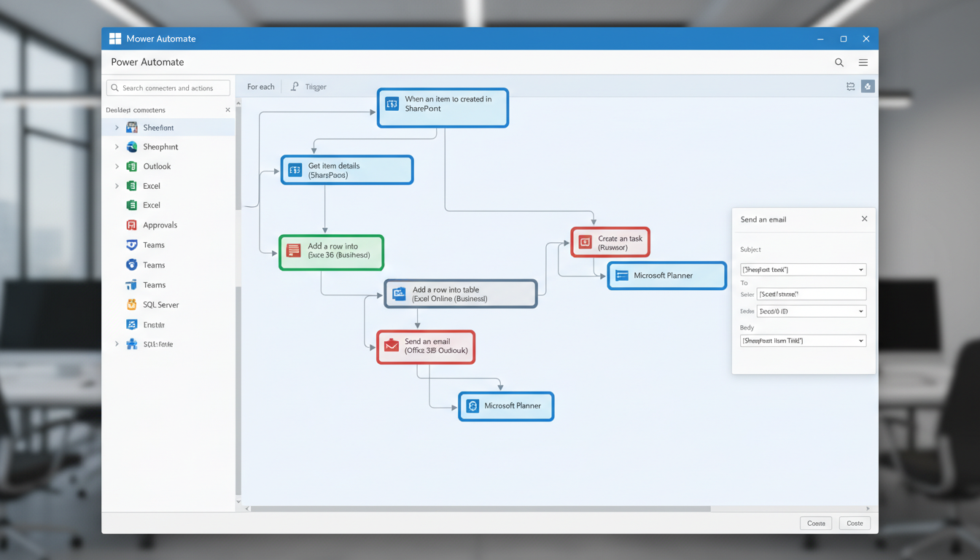This screenshot has height=560, width=980.
Task: Click the search icon in the top bar
Action: [839, 63]
